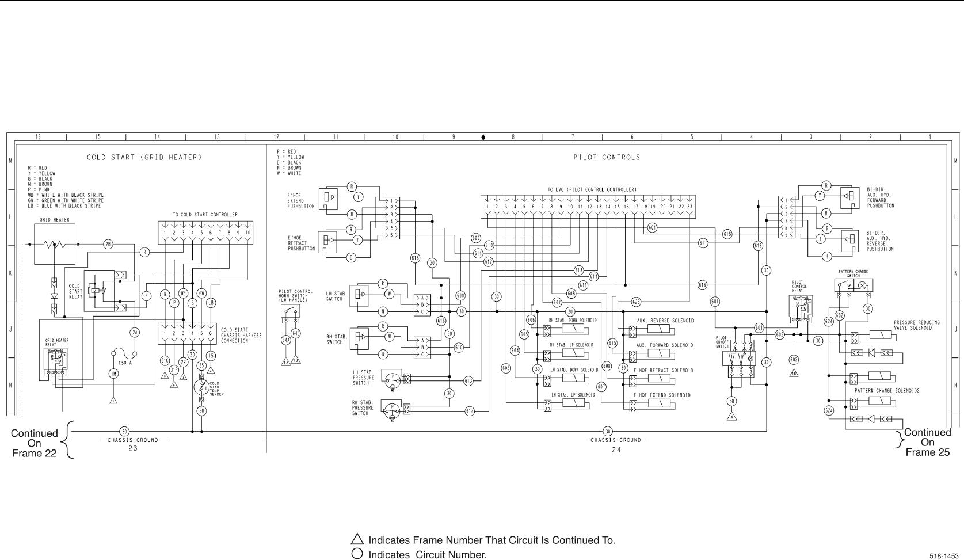The image size is (964, 560).
Task: Select circuit number 615 circle
Action: [x=612, y=343]
